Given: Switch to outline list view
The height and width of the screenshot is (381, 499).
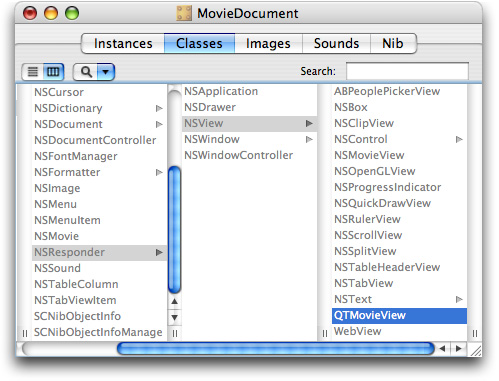Looking at the screenshot, I should click(32, 72).
